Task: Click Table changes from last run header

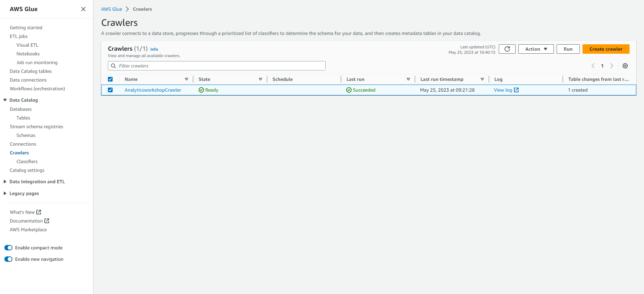Action: pos(599,79)
